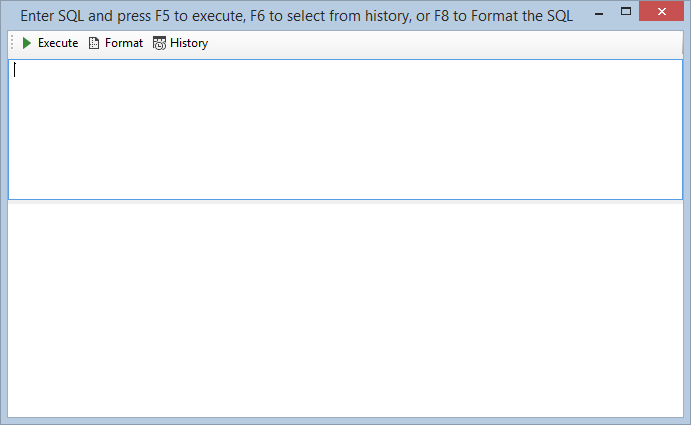Click the green Execute play icon
Screen dimensions: 691x425
(27, 43)
